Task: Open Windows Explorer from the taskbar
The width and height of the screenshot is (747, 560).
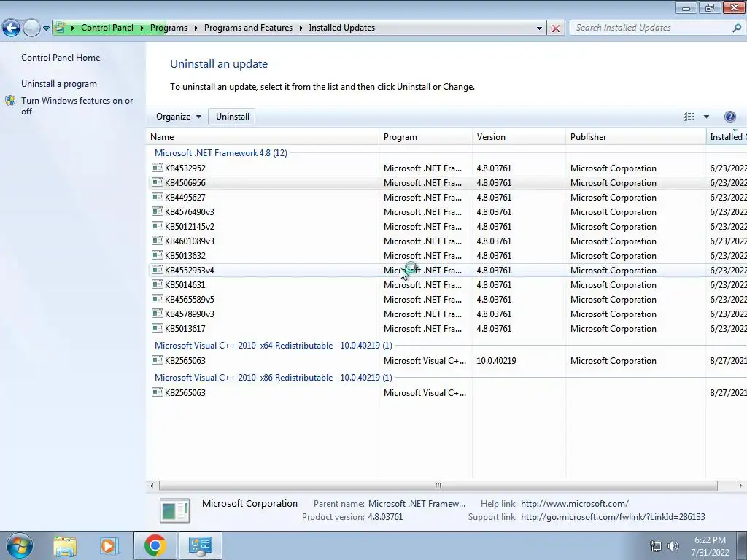Action: (x=65, y=545)
